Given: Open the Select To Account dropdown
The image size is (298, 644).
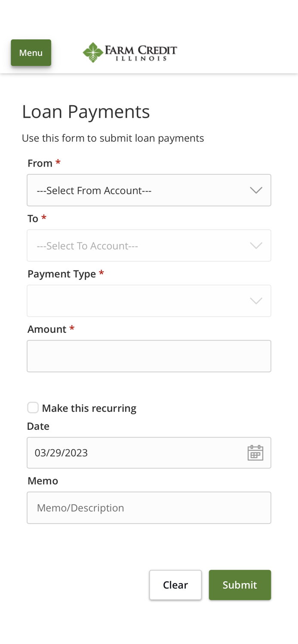Looking at the screenshot, I should (149, 245).
